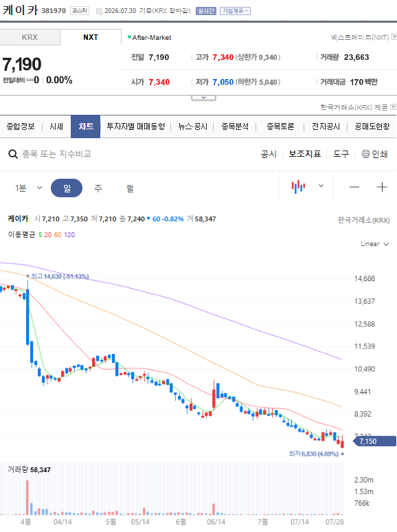397x532 pixels.
Task: Click the 거래대금 170 백만 value
Action: point(364,82)
